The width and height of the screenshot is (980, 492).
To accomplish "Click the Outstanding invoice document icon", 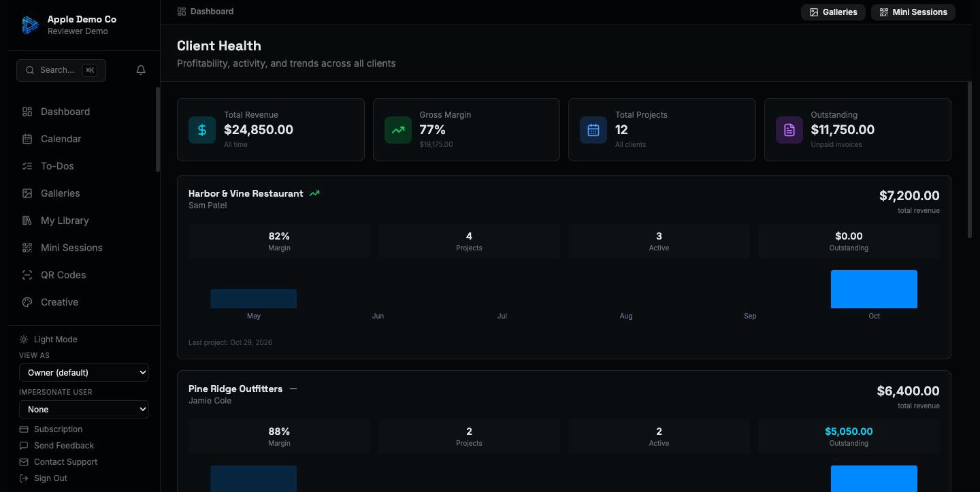I will 789,130.
